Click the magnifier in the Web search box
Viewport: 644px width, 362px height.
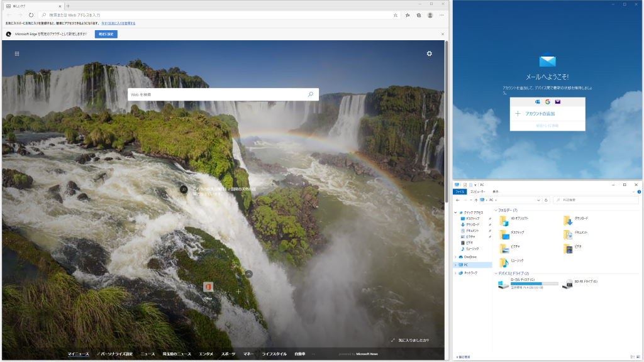(x=311, y=94)
